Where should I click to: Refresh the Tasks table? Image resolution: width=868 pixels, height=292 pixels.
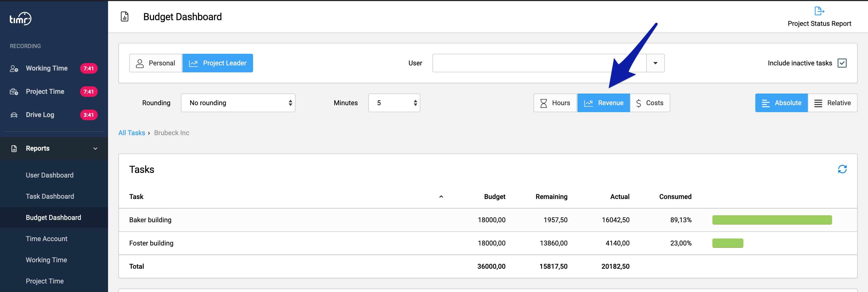tap(842, 169)
